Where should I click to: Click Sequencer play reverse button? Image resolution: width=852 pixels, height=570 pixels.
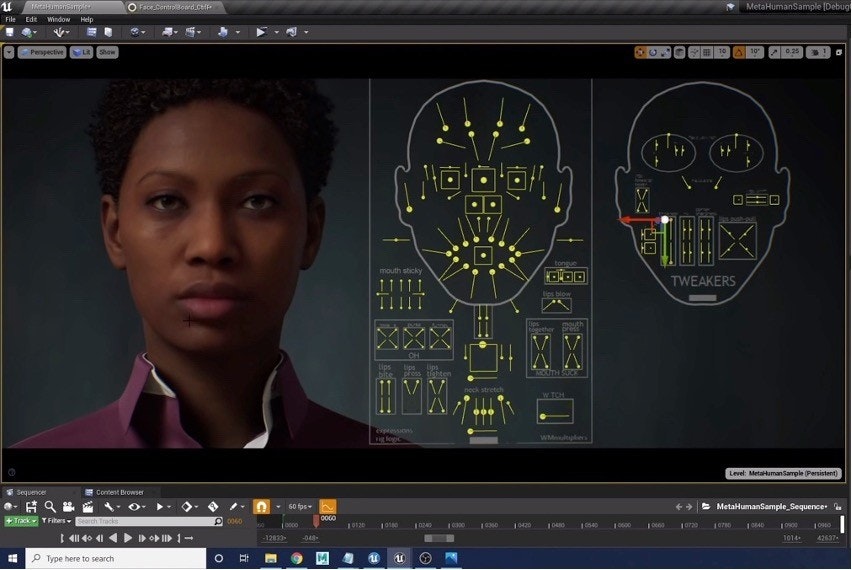point(112,538)
